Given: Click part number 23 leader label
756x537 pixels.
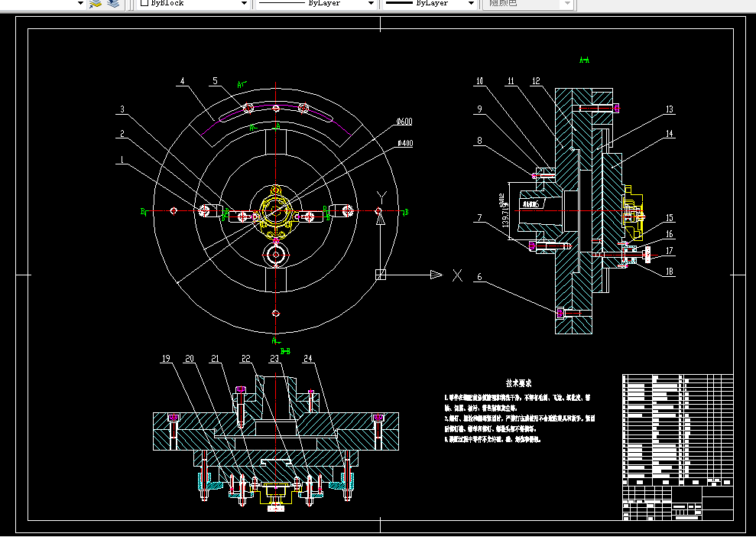Looking at the screenshot, I should (274, 359).
